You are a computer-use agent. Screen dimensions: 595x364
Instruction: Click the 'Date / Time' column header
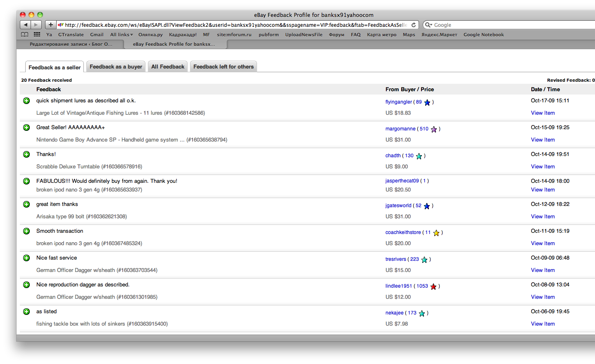tap(545, 90)
